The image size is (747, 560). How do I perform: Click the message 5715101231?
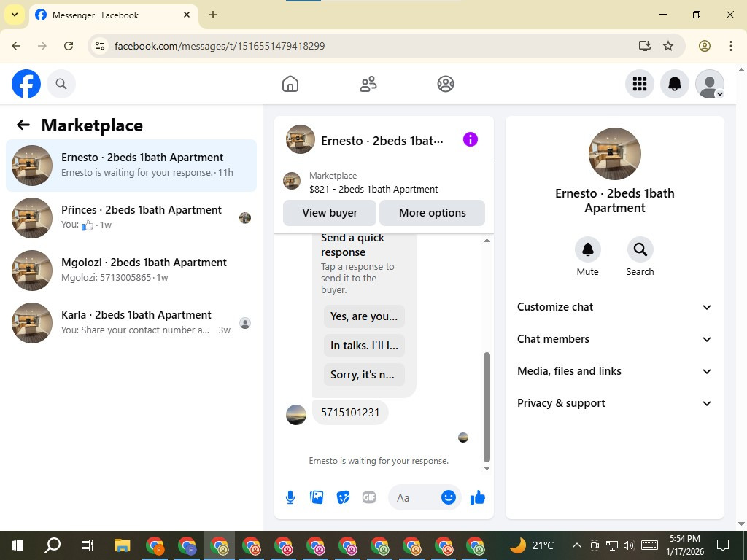pos(350,413)
